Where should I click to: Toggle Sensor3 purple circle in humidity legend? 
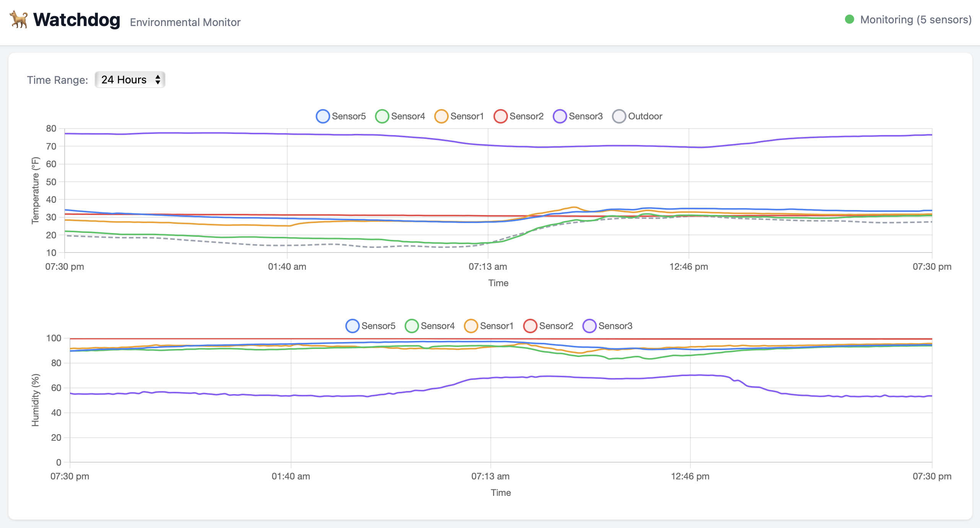tap(589, 326)
